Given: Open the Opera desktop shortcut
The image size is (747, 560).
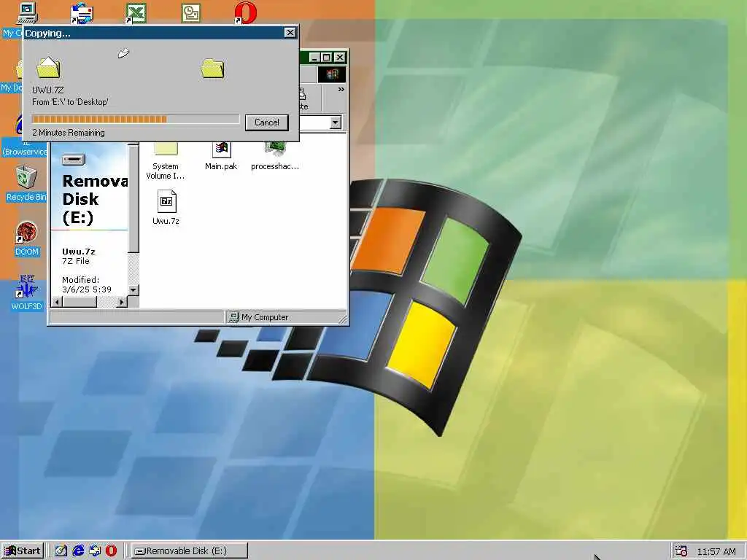Looking at the screenshot, I should tap(246, 13).
